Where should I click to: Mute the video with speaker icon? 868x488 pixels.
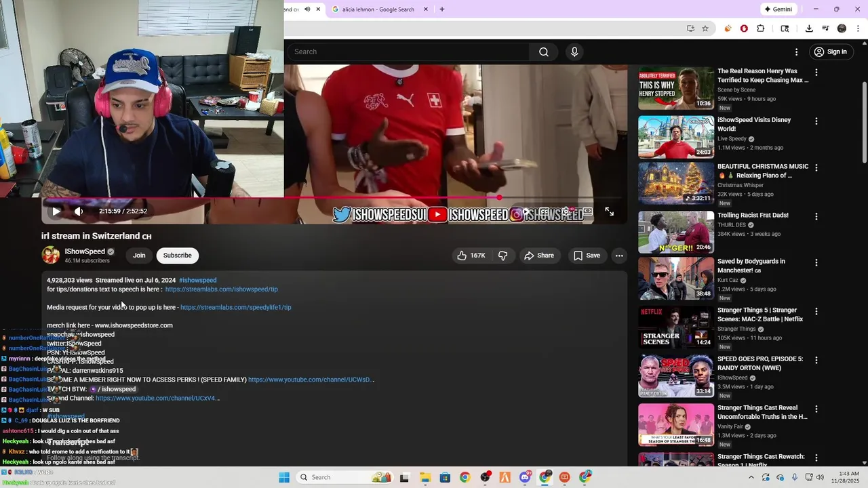pyautogui.click(x=79, y=211)
